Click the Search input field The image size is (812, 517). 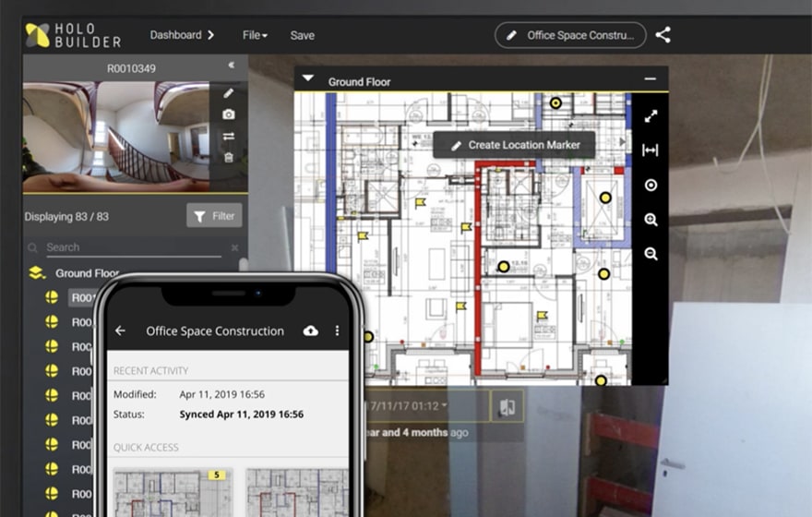tap(134, 247)
